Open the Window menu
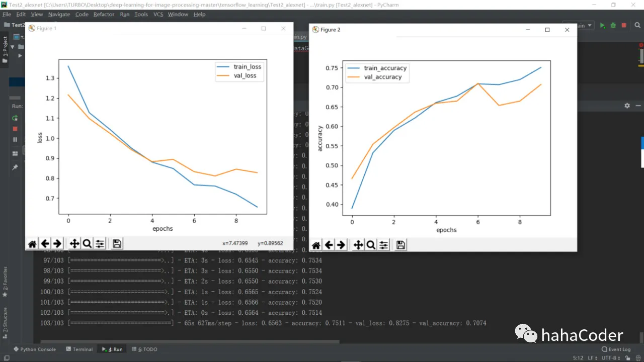This screenshot has width=644, height=362. click(x=178, y=14)
